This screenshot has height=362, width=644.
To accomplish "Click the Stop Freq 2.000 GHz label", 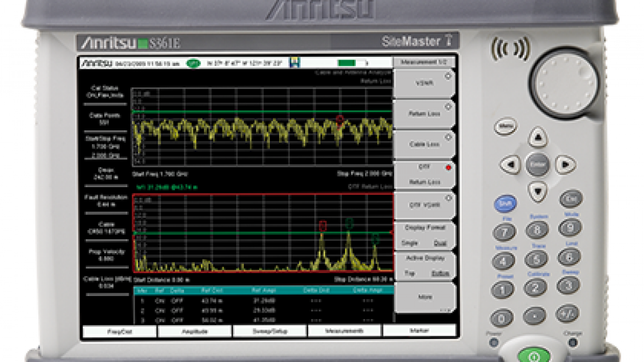I will (x=366, y=174).
